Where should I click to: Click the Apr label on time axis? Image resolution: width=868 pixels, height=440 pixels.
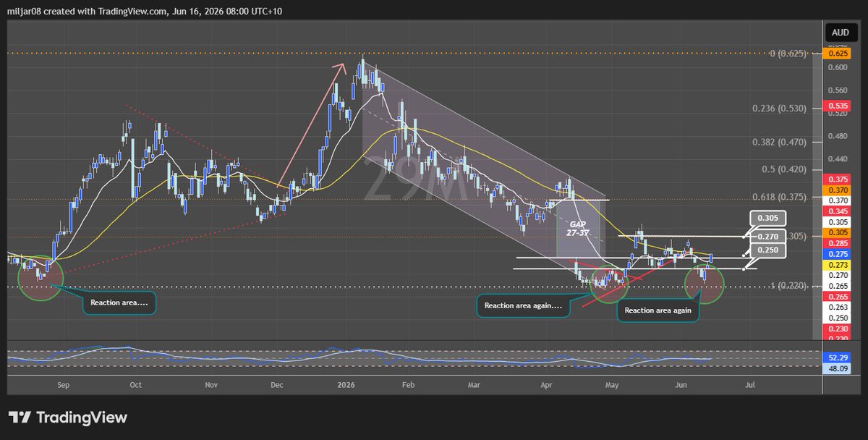[548, 386]
